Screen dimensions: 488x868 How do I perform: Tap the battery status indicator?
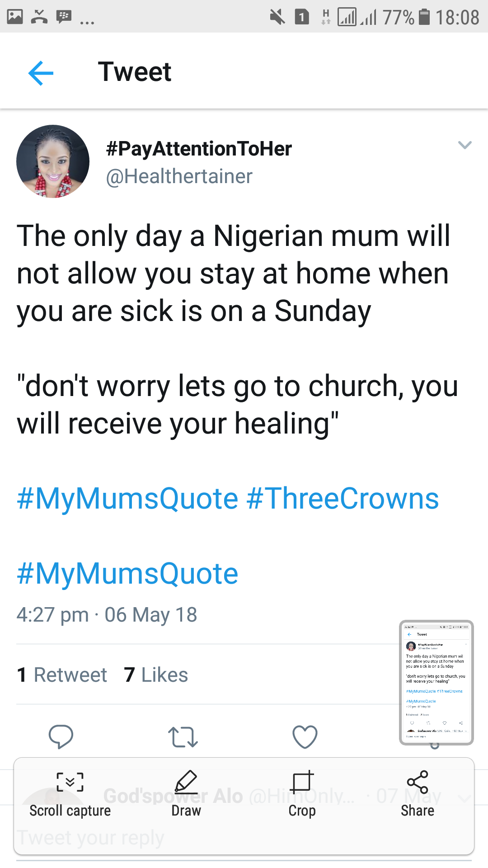pos(424,17)
